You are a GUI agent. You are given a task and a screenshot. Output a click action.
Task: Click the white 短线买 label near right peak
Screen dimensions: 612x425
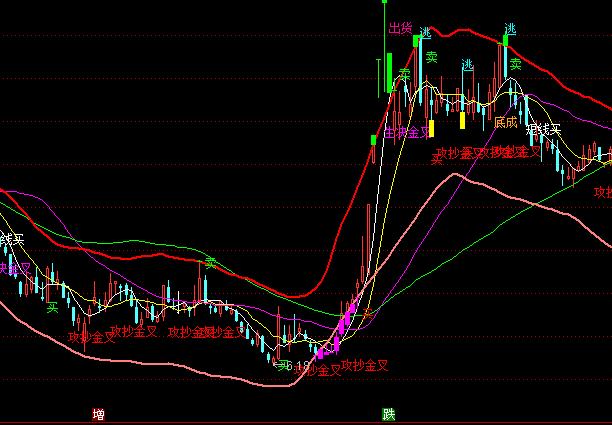click(544, 129)
